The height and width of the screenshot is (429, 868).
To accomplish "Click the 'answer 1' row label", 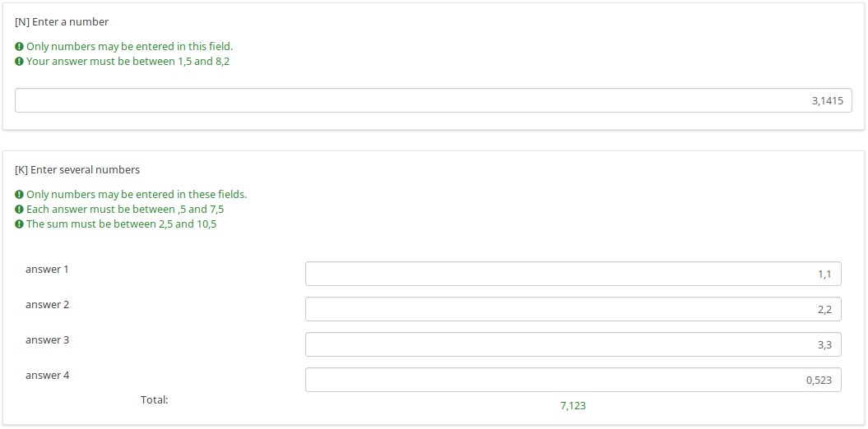I will click(x=48, y=270).
